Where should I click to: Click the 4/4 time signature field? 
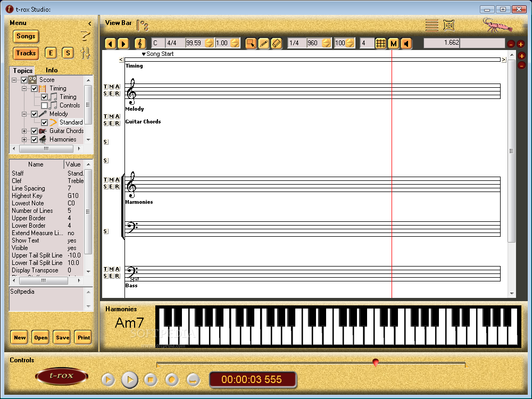coord(174,43)
